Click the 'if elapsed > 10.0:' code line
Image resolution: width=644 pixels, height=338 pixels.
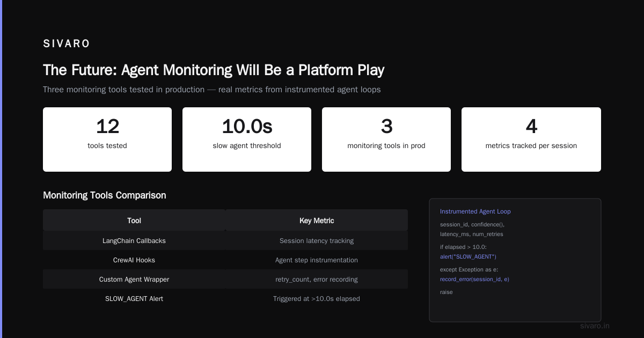pyautogui.click(x=463, y=247)
